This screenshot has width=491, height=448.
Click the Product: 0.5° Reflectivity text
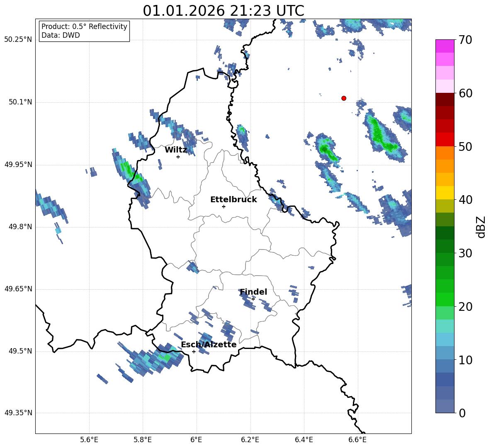(84, 26)
